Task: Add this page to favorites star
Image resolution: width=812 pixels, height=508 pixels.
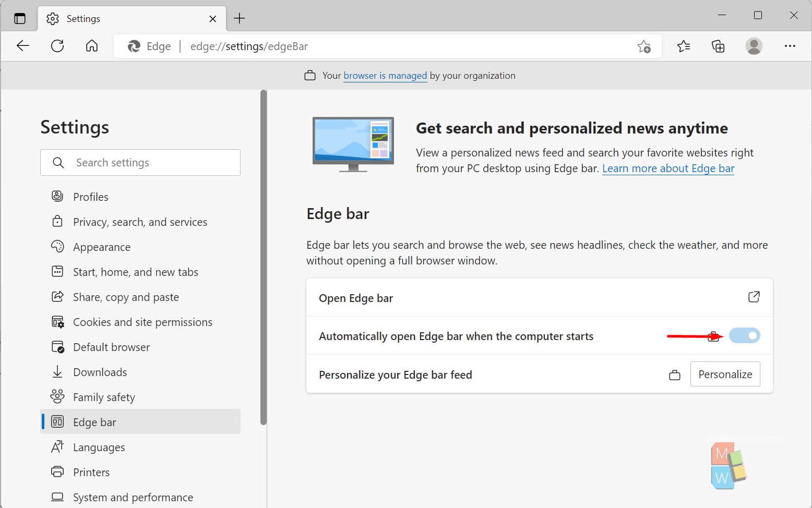Action: 644,46
